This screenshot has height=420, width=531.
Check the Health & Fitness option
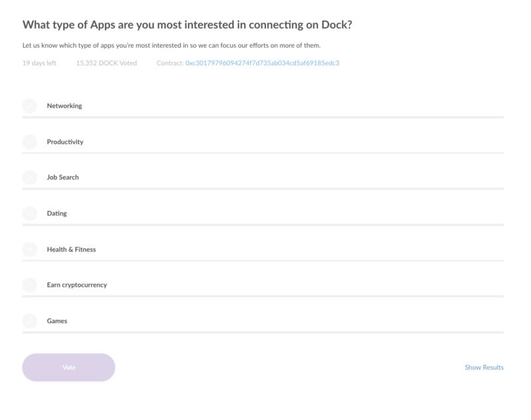[29, 249]
